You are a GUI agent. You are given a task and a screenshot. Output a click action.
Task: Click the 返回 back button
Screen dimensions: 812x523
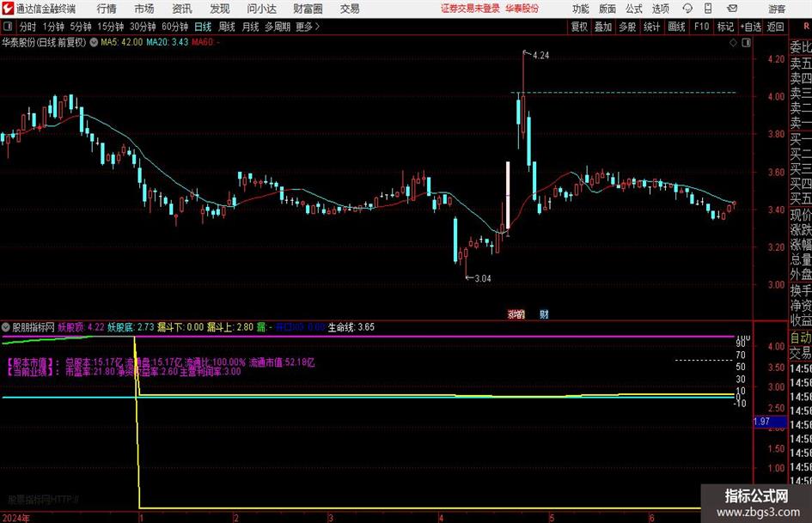click(775, 27)
